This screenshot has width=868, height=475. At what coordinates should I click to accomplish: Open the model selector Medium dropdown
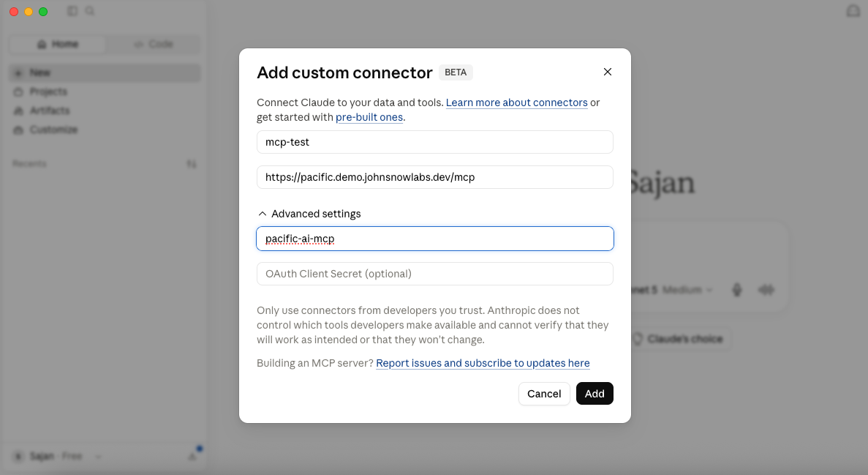pyautogui.click(x=687, y=290)
